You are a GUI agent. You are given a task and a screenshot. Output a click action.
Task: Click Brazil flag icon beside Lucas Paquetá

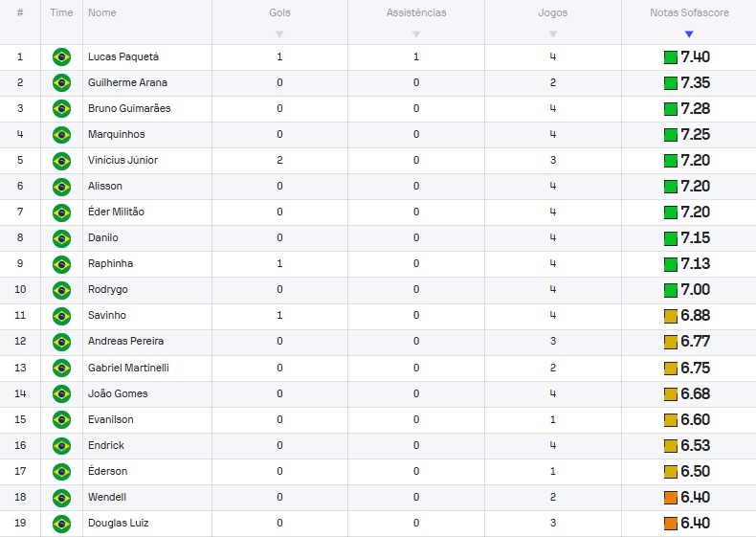pos(61,56)
